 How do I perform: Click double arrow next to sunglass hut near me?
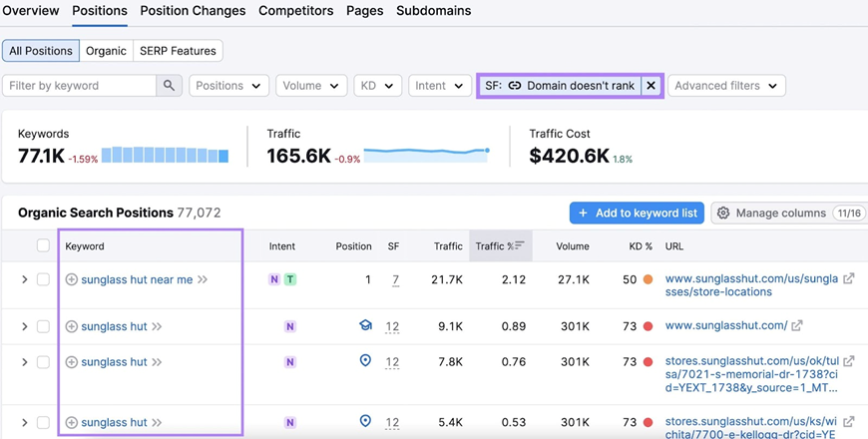tap(203, 280)
